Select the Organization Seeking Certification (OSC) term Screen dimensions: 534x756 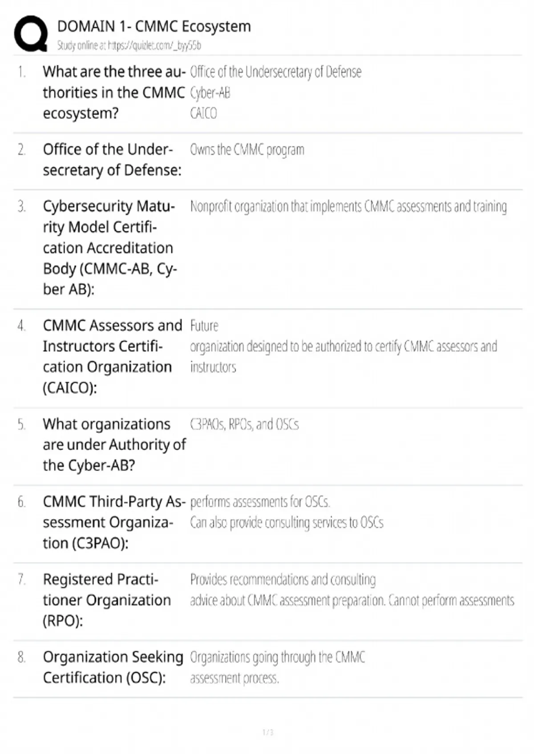click(113, 667)
